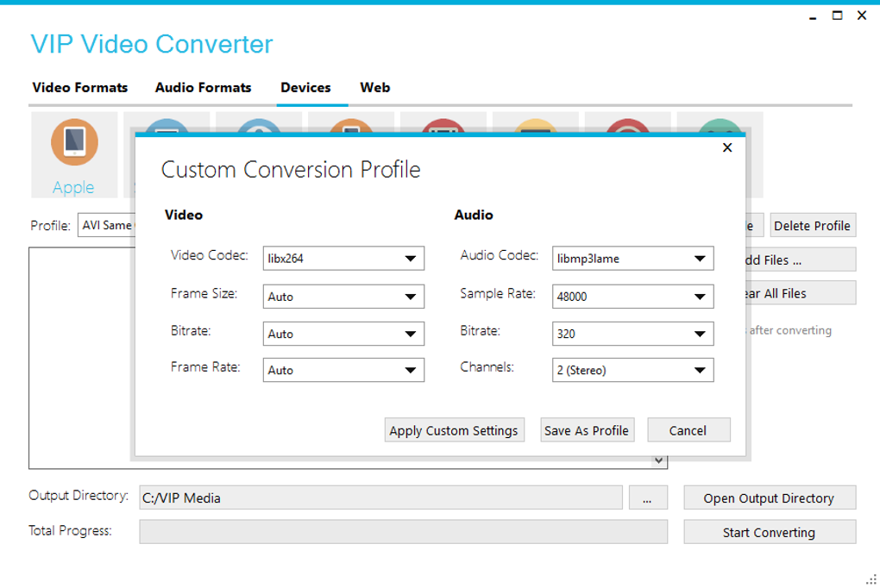880x588 pixels.
Task: Click the Clear All Files button
Action: 801,293
